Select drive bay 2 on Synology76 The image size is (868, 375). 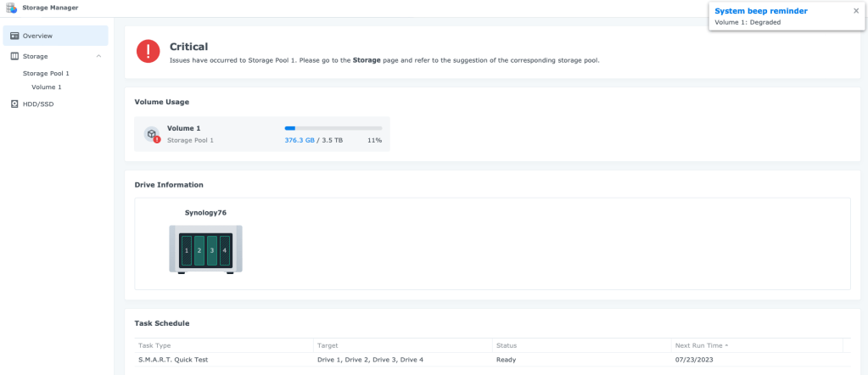click(199, 251)
